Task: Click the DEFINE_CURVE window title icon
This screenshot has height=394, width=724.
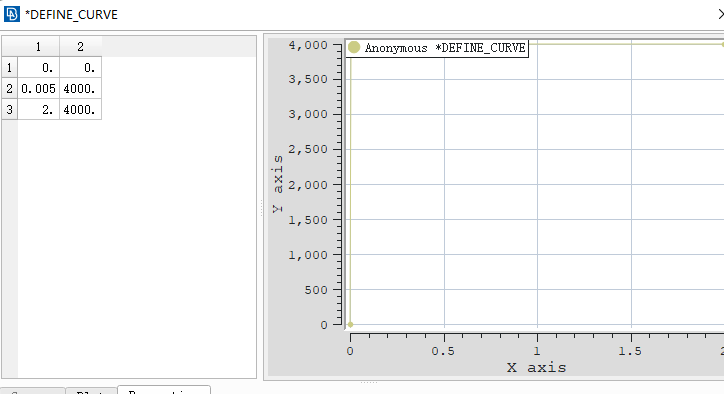Action: pyautogui.click(x=12, y=14)
